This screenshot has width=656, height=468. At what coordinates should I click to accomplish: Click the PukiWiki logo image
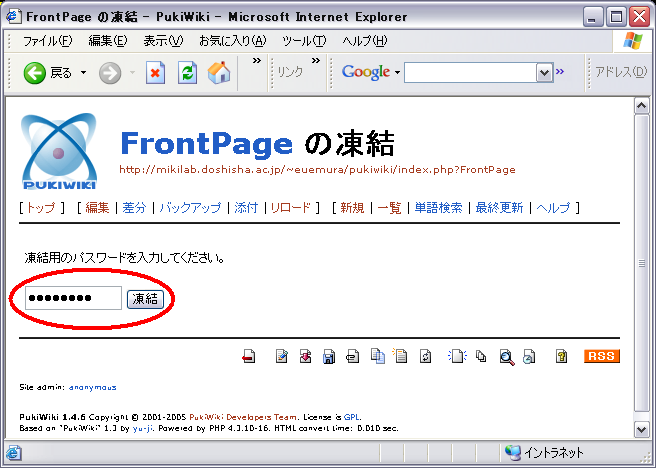59,151
